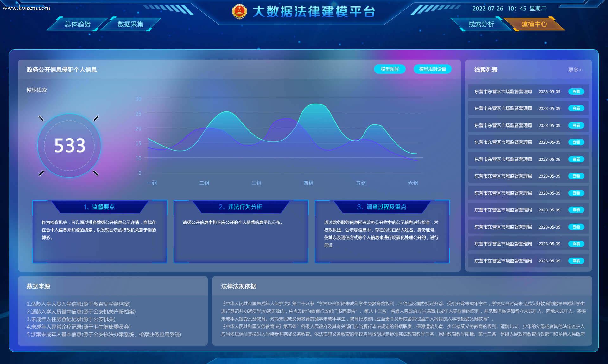Click 5.涉案未成年人基本信息 data source line
Image resolution: width=608 pixels, height=364 pixels.
point(104,334)
